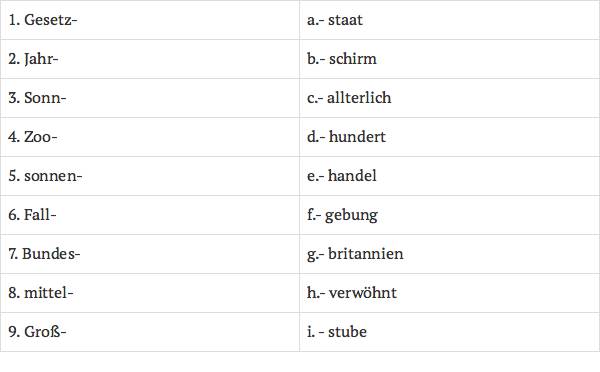
Task: Click on '7. Bundes-' cell
Action: pyautogui.click(x=150, y=254)
